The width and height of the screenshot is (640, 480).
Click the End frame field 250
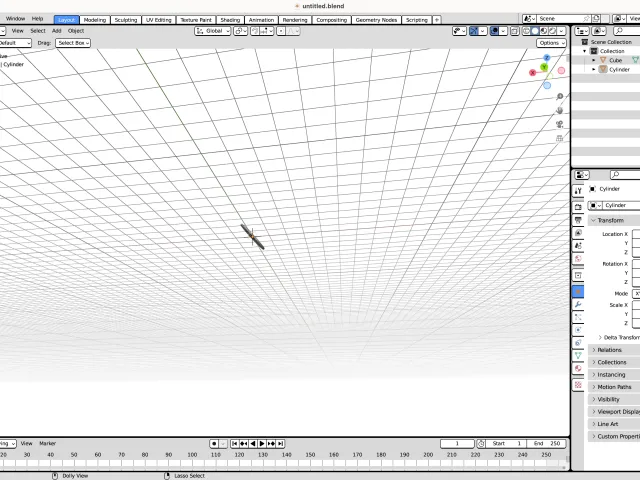[x=547, y=444]
